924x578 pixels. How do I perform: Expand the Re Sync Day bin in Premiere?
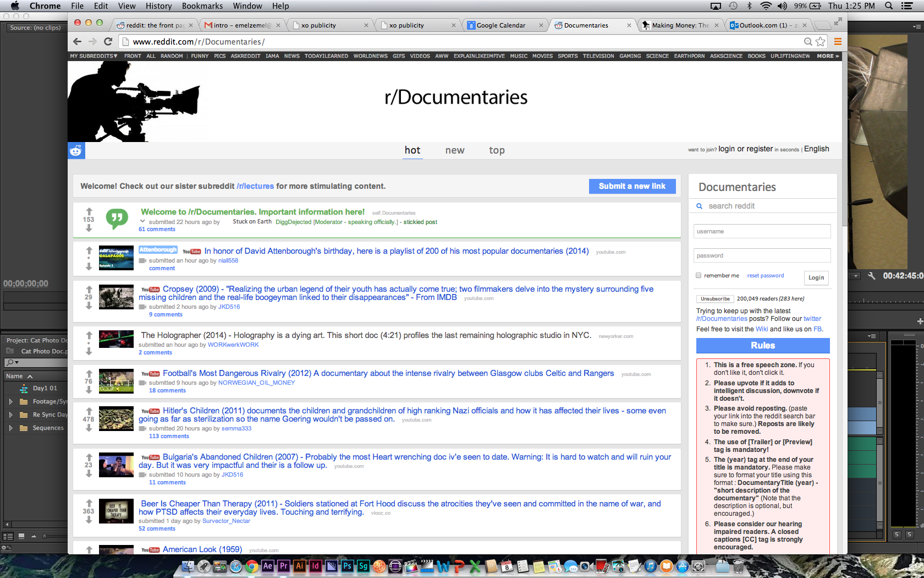pyautogui.click(x=10, y=415)
